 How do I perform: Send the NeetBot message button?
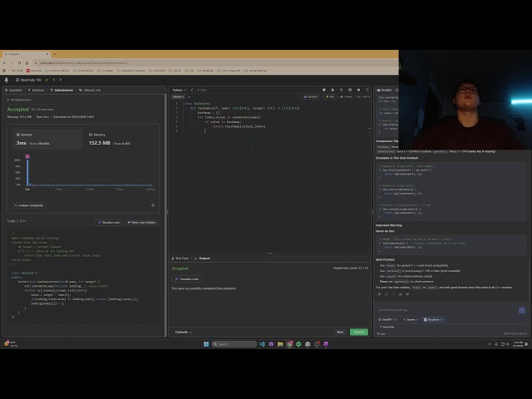point(522,310)
